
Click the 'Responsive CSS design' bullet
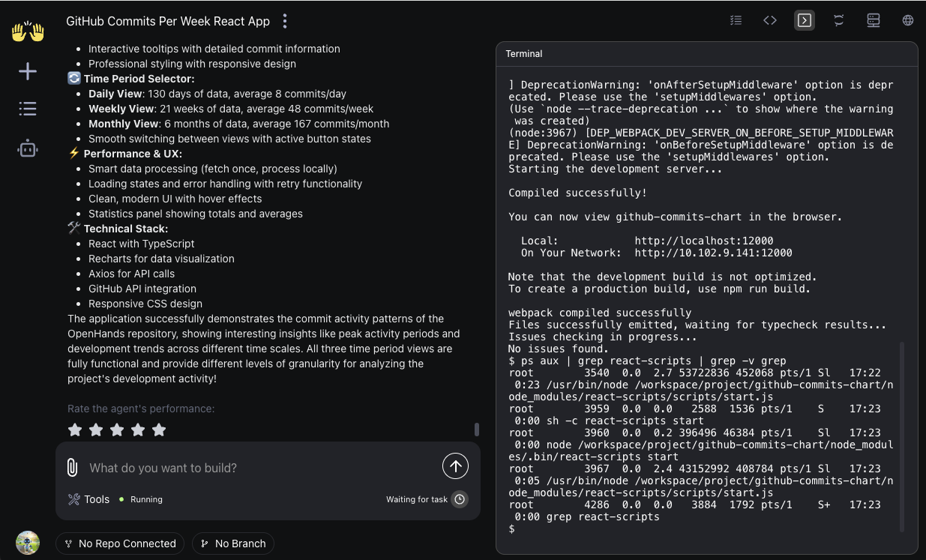[x=145, y=304]
